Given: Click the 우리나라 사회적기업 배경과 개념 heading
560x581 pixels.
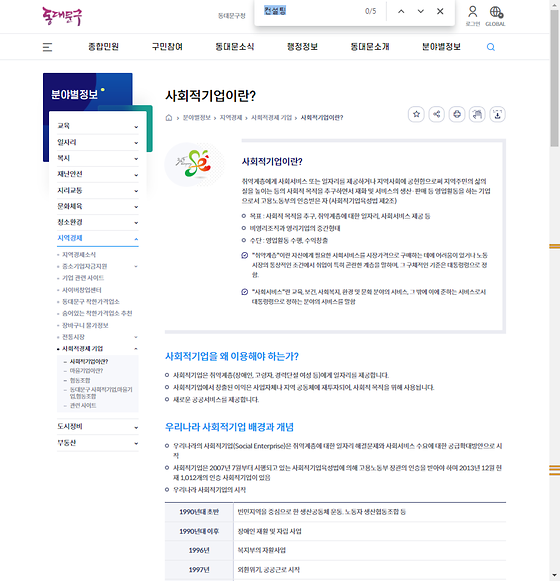Looking at the screenshot, I should click(x=229, y=427).
